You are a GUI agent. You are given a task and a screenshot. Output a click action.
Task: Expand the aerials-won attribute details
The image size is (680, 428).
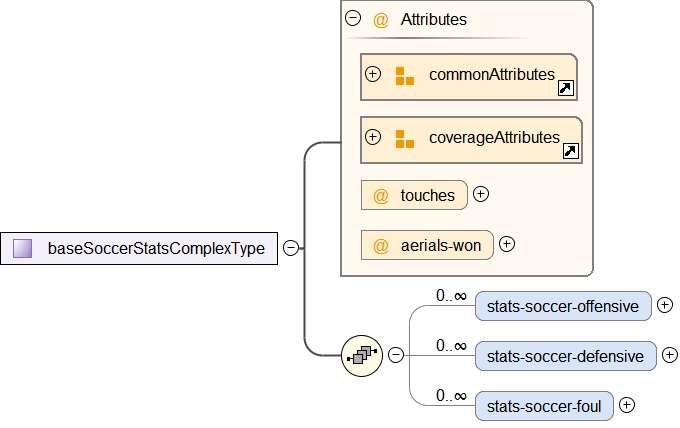point(507,244)
